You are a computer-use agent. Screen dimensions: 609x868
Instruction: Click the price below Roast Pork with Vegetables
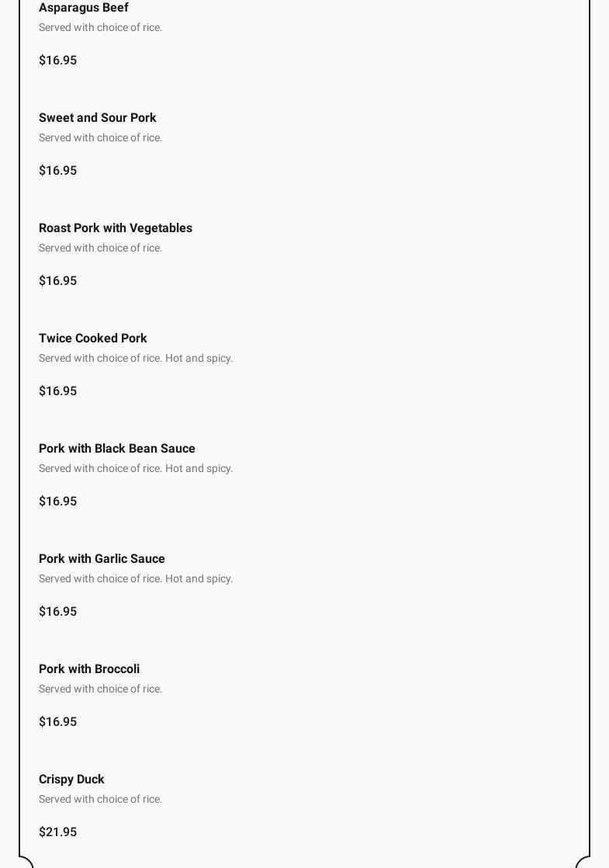(58, 281)
